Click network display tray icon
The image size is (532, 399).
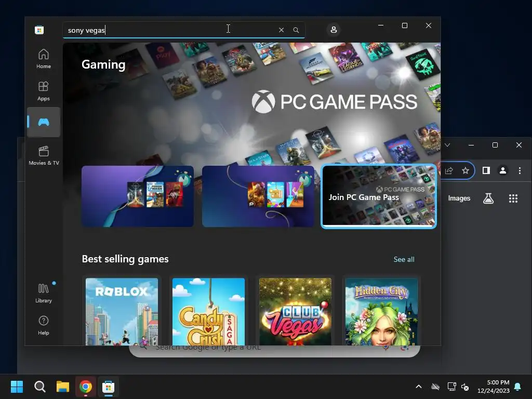coord(451,387)
